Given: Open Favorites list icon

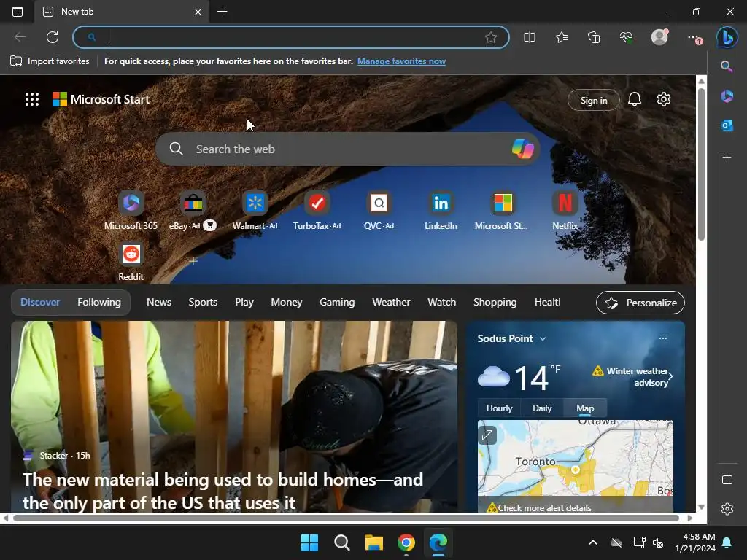Looking at the screenshot, I should tap(562, 37).
